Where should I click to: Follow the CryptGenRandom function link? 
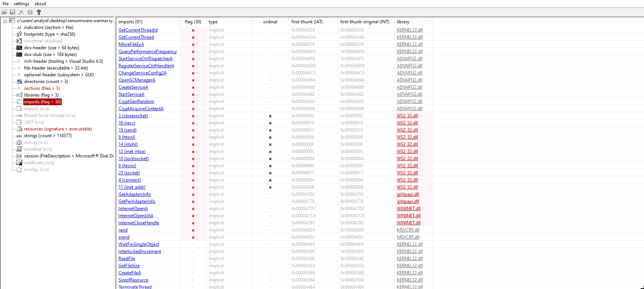tap(136, 101)
